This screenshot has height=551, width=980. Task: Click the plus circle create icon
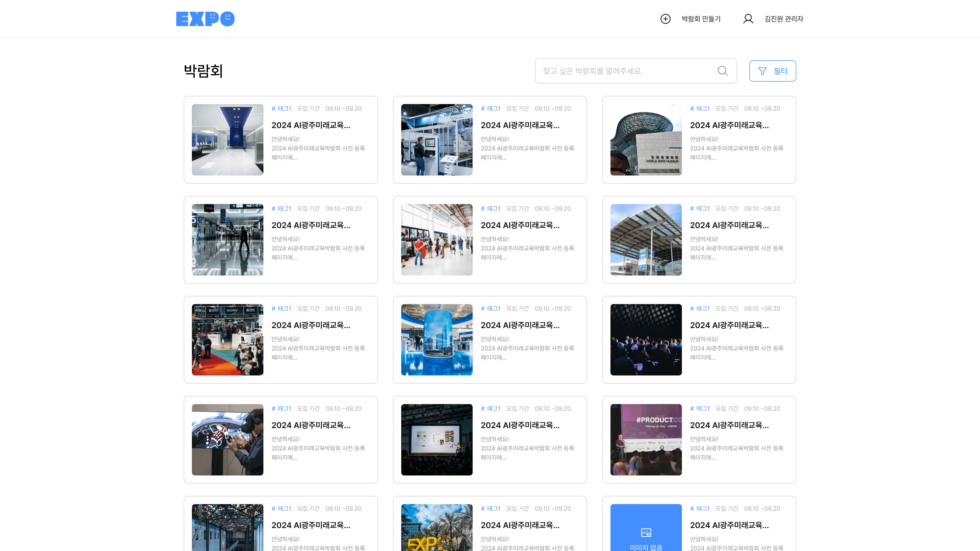(665, 19)
